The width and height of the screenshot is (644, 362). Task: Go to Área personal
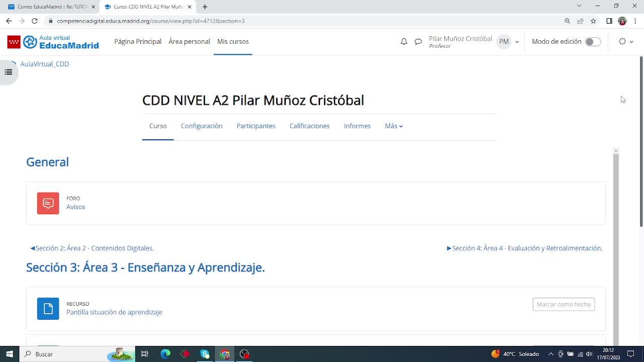[x=189, y=42]
